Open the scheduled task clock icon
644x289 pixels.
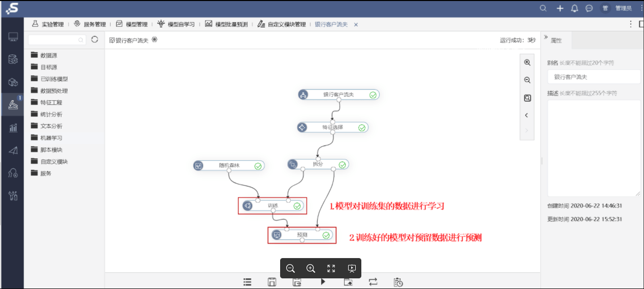tap(399, 282)
